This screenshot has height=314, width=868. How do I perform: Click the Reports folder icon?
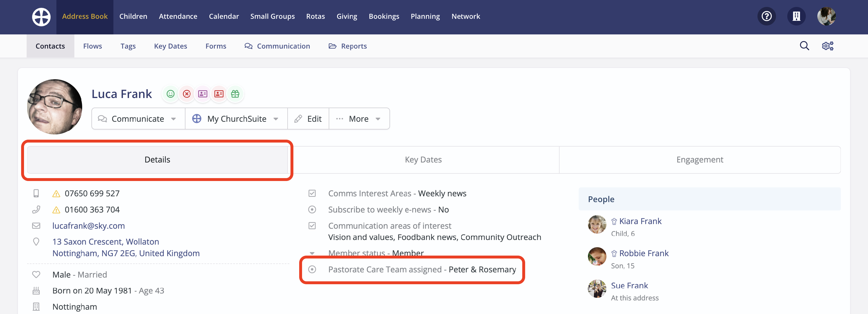(x=332, y=46)
